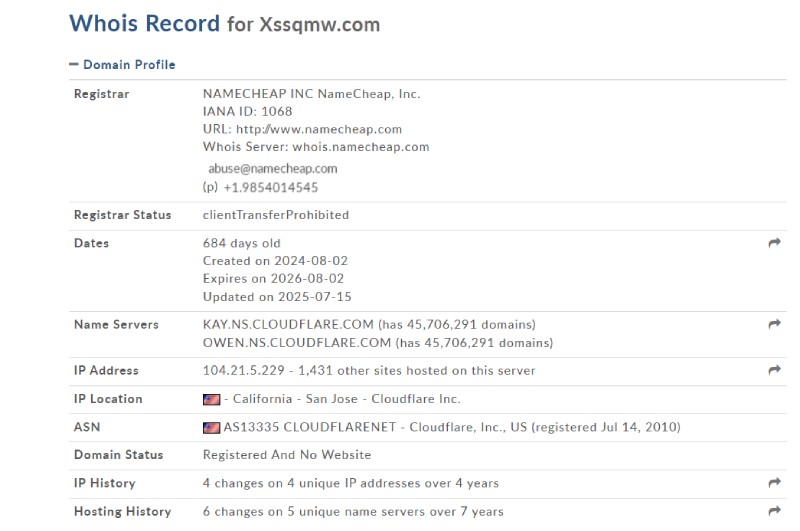Click Whois Server whois.namecheap.com text
Image resolution: width=800 pixels, height=531 pixels.
316,147
